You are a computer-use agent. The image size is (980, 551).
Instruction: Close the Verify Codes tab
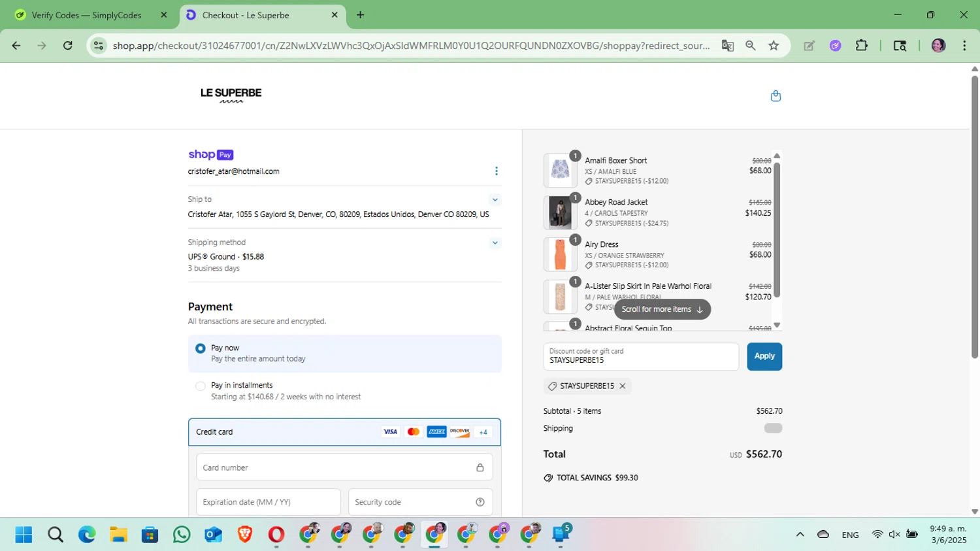click(x=164, y=15)
